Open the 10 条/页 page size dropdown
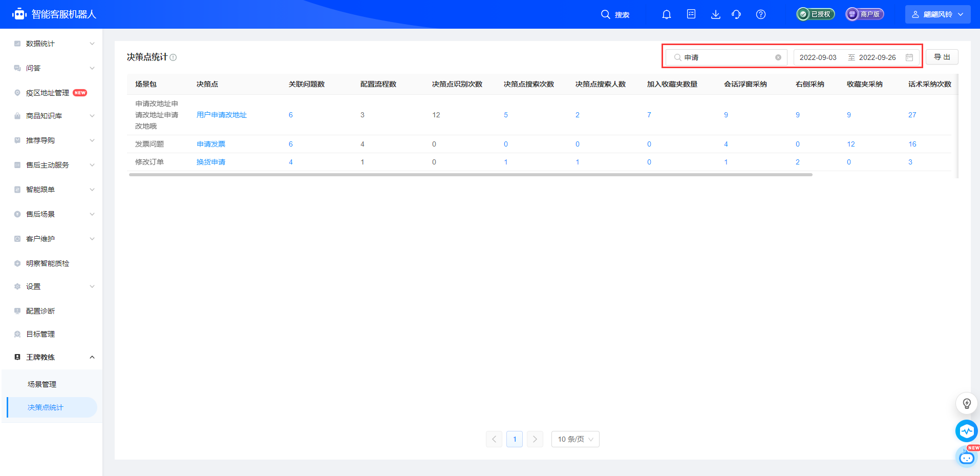 point(576,439)
